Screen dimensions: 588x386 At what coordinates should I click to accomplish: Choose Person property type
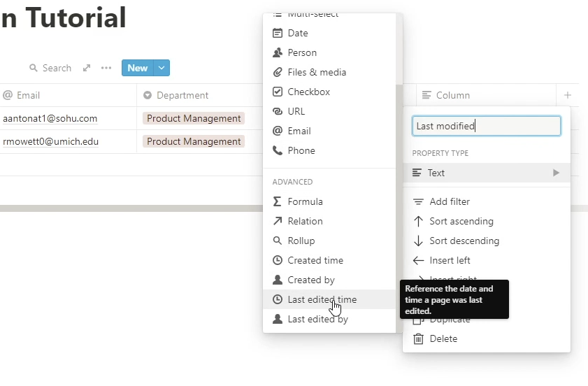point(329,52)
